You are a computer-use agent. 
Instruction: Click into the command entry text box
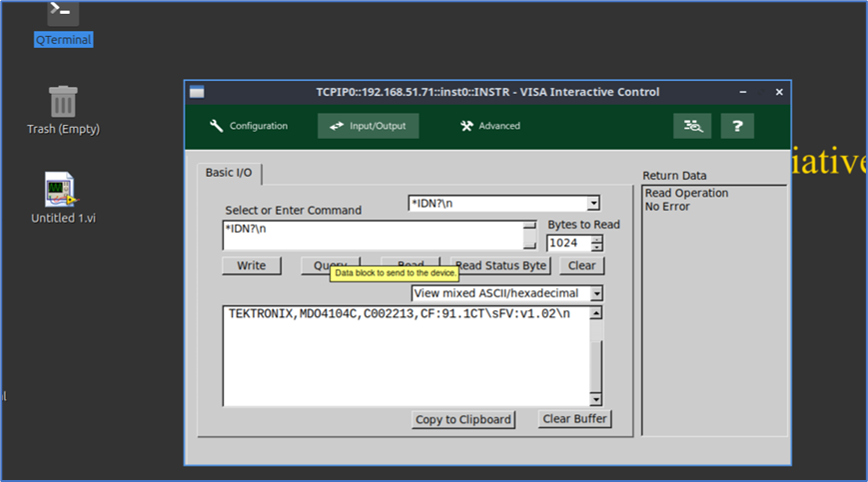pos(374,236)
